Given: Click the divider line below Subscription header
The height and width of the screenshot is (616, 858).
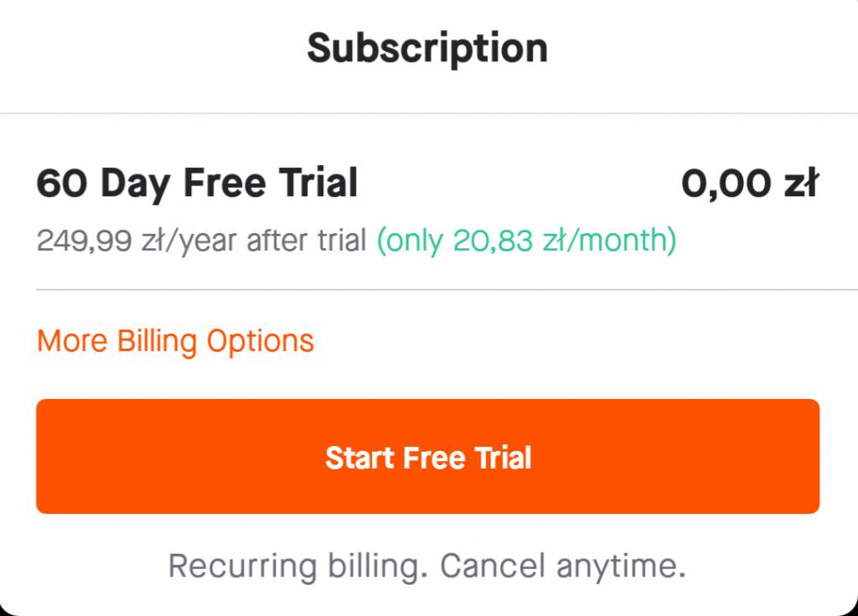Looking at the screenshot, I should (x=429, y=113).
